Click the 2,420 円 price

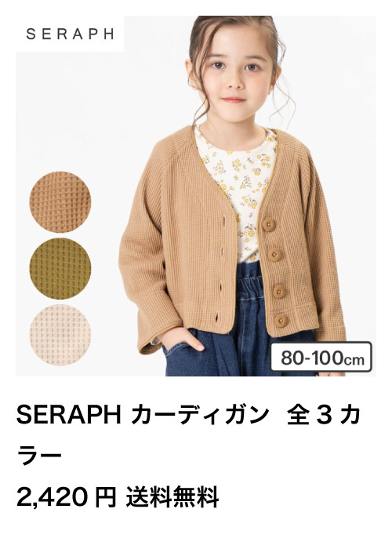coord(66,497)
